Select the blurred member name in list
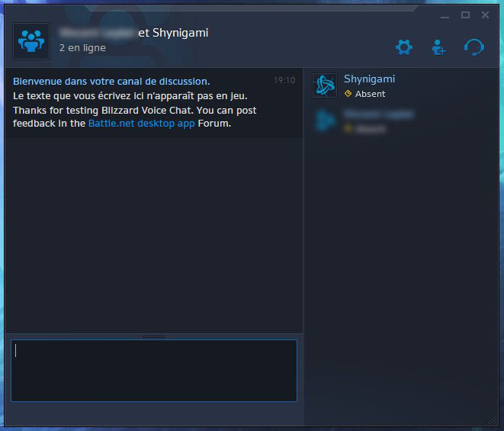 (379, 114)
